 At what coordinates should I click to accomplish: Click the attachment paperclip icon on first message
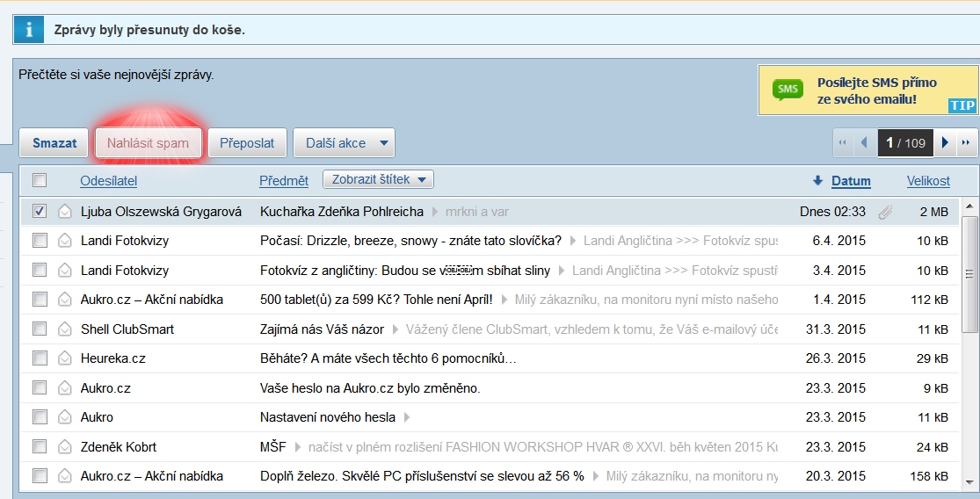885,212
